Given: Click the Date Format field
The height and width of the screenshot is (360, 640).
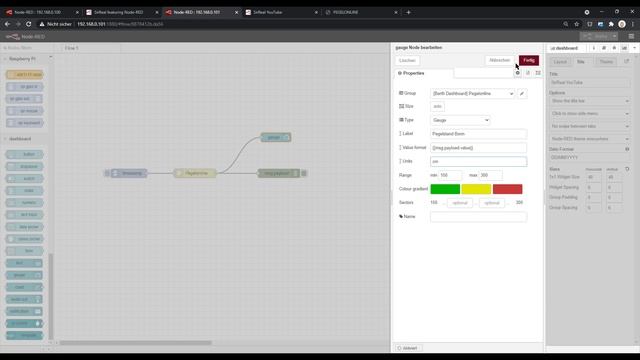Looking at the screenshot, I should click(589, 158).
